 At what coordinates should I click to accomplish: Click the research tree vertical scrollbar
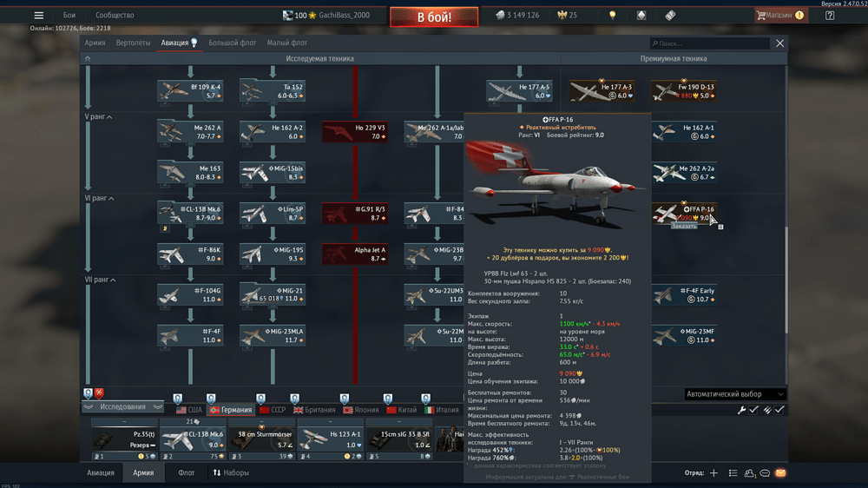[x=786, y=280]
